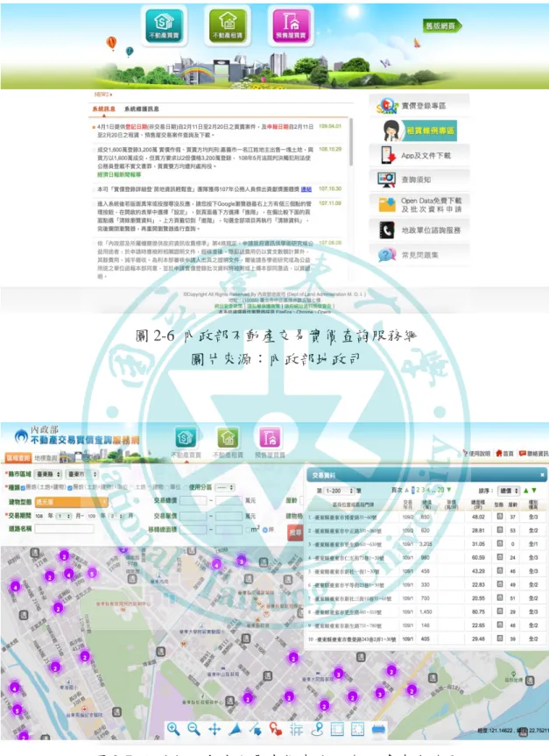The image size is (549, 756).
Task: Select the m² area unit radio
Action: pyautogui.click(x=248, y=529)
